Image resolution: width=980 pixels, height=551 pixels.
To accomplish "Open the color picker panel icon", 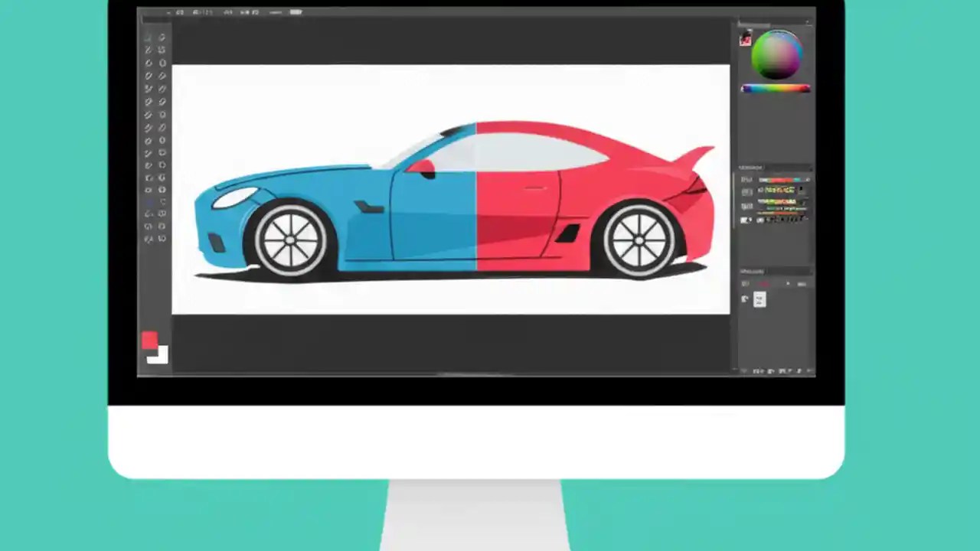I will tap(746, 38).
